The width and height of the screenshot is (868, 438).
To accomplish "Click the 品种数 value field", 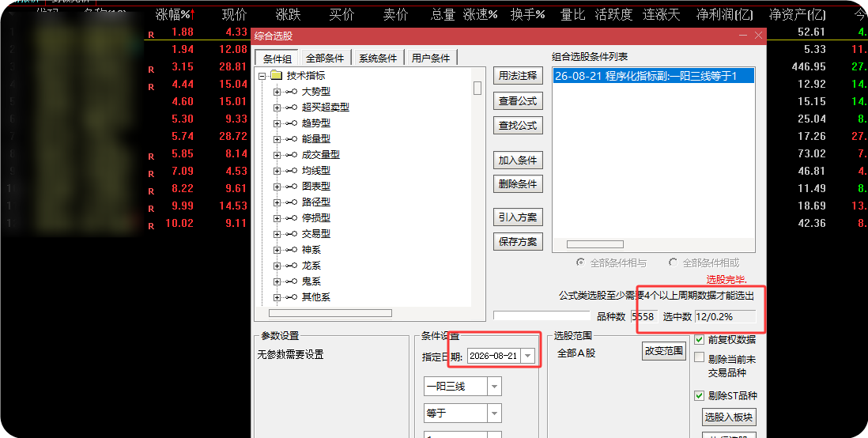I will [643, 317].
